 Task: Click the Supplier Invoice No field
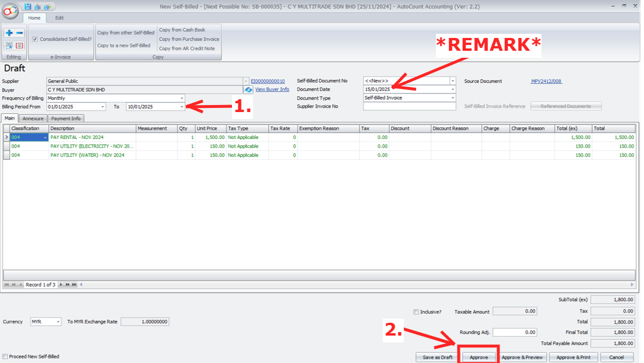pos(409,106)
